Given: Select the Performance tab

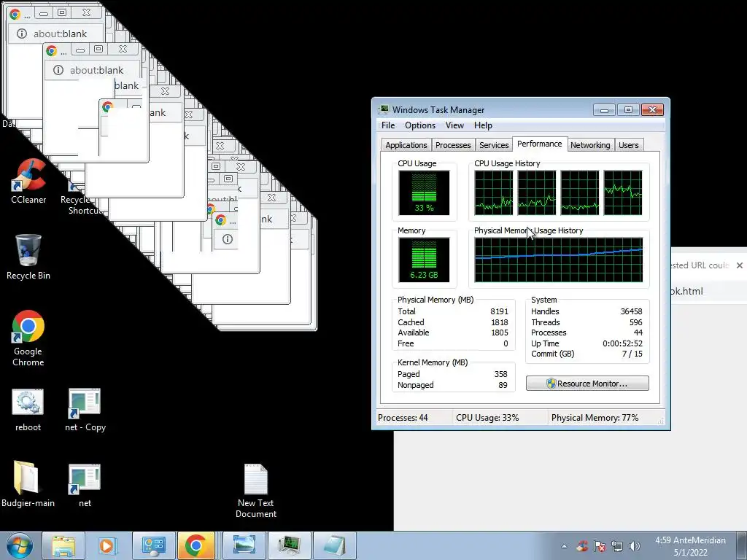Looking at the screenshot, I should click(539, 144).
